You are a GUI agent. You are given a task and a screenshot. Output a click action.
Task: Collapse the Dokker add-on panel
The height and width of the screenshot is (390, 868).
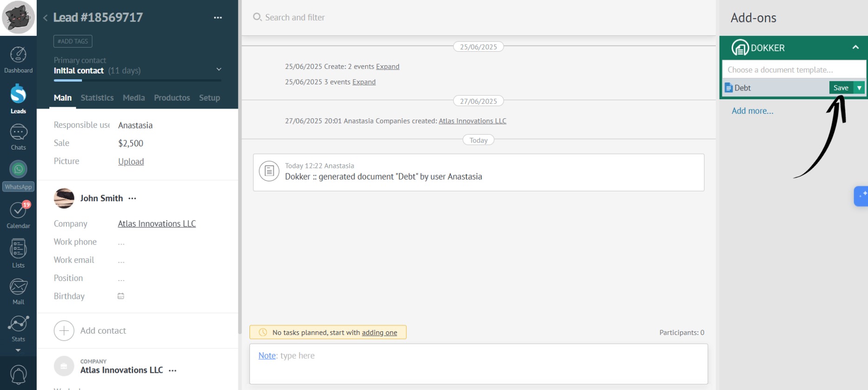[x=855, y=48]
